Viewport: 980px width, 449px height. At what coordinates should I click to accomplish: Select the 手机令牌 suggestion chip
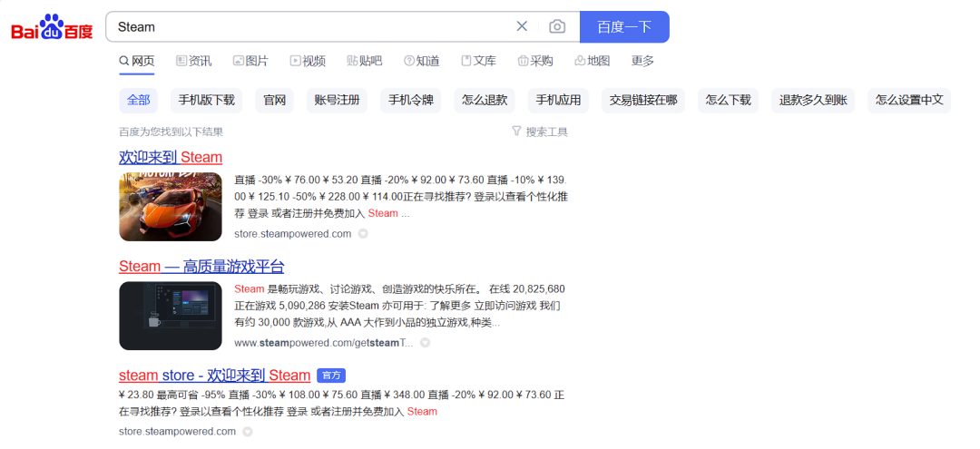tap(411, 101)
